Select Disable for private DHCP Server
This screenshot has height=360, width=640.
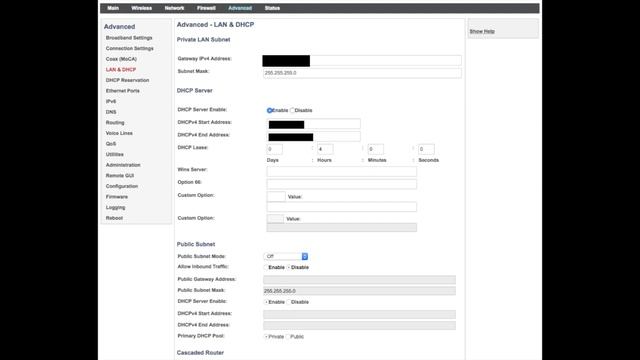pos(292,111)
